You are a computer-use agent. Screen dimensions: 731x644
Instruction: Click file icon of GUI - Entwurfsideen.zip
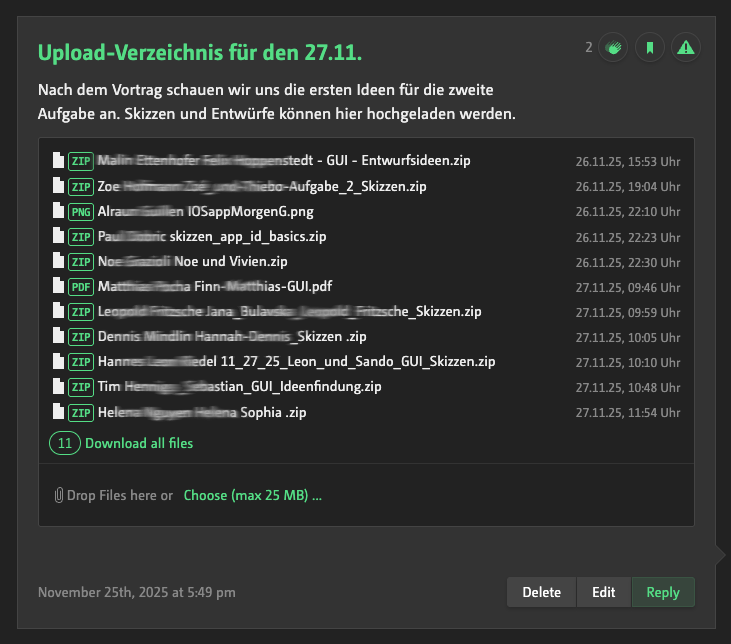pos(58,160)
